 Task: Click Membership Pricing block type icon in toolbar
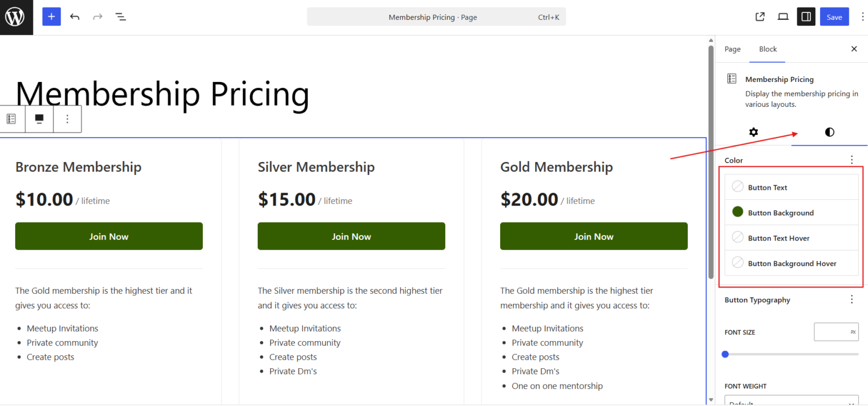tap(11, 119)
